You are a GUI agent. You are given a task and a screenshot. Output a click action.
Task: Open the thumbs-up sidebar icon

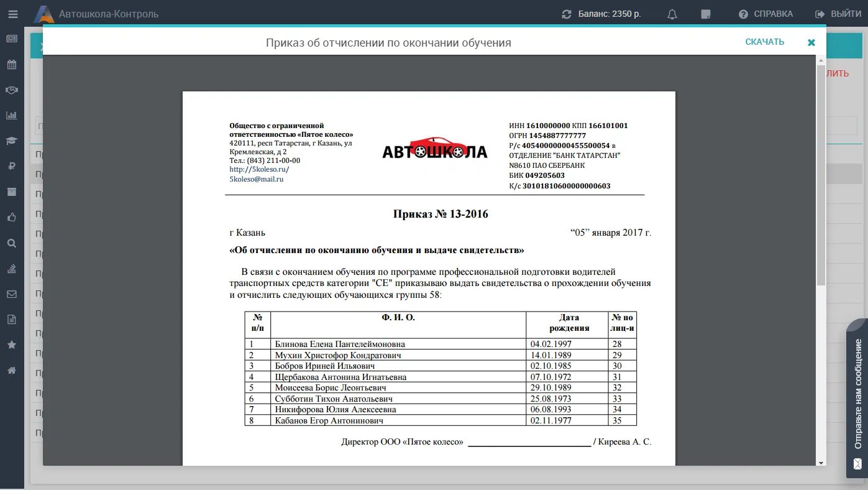pos(12,217)
